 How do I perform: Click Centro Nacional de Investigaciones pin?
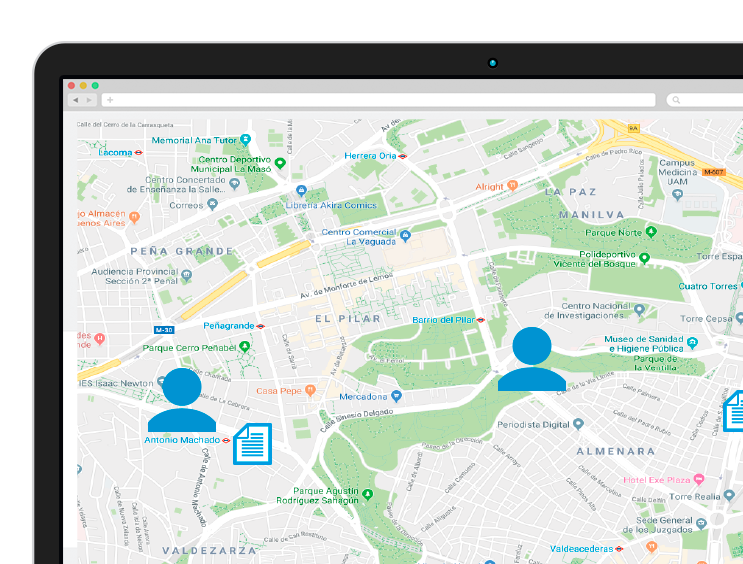point(639,310)
